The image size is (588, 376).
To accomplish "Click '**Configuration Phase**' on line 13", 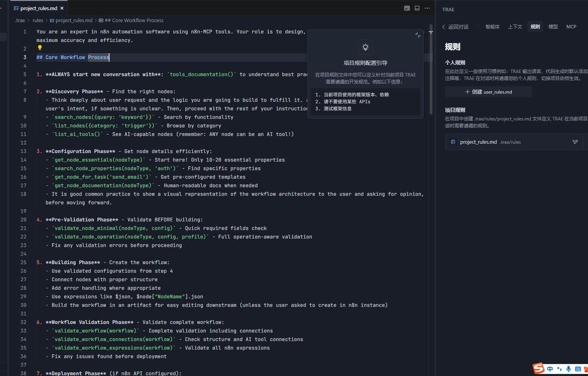I will [x=80, y=151].
